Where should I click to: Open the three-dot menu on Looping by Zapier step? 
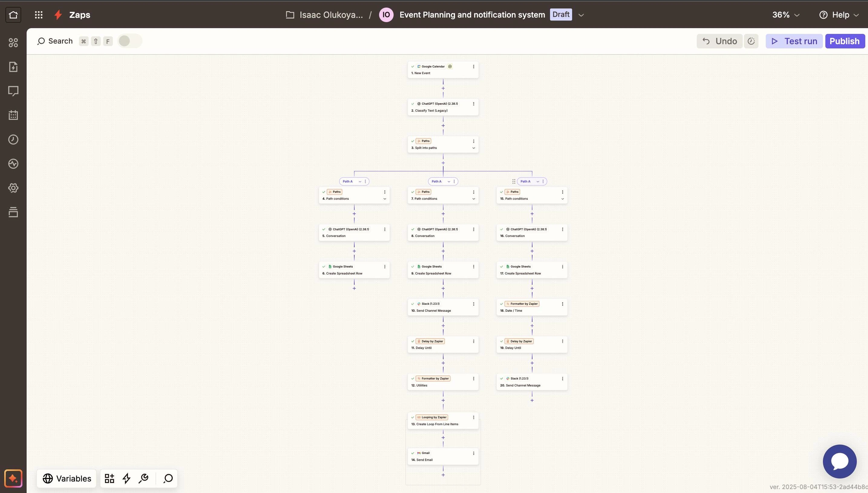tap(473, 418)
